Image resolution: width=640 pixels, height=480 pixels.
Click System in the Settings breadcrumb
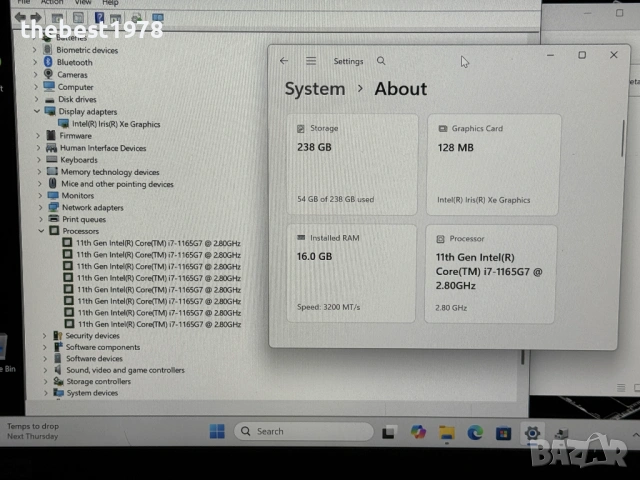pyautogui.click(x=315, y=89)
